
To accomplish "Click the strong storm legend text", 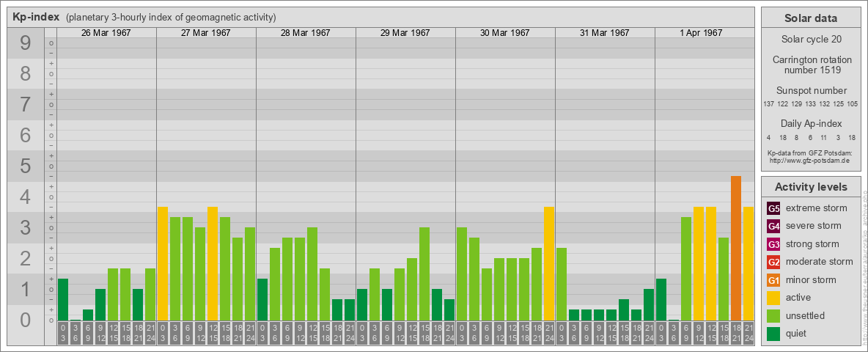I will 812,244.
